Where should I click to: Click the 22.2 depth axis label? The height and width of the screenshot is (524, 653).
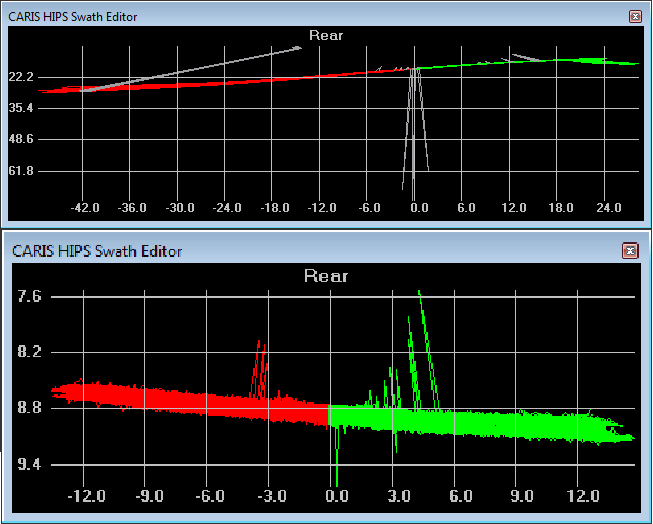click(21, 77)
